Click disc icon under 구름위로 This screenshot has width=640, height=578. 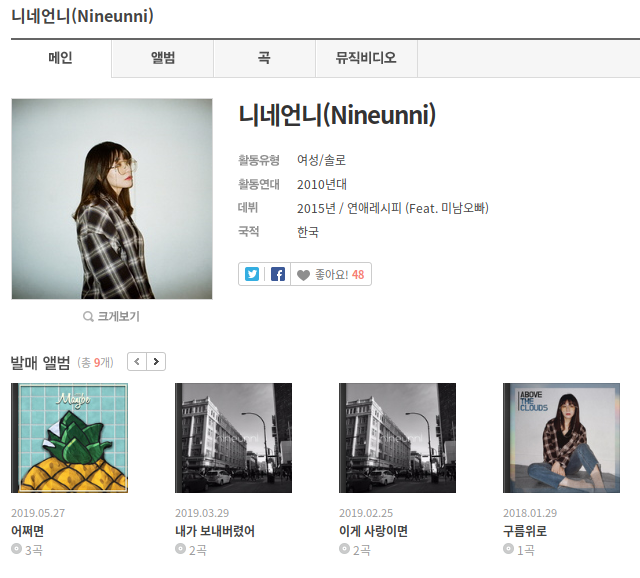(x=508, y=549)
